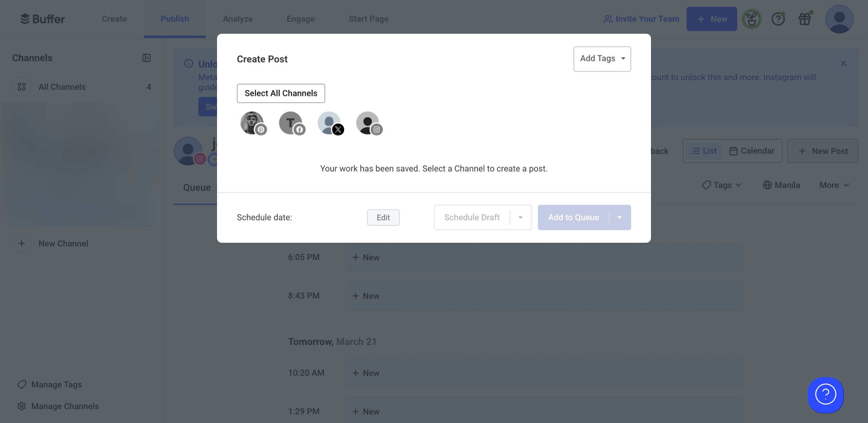Expand the Schedule Draft dropdown arrow
This screenshot has height=423, width=868.
(x=520, y=217)
